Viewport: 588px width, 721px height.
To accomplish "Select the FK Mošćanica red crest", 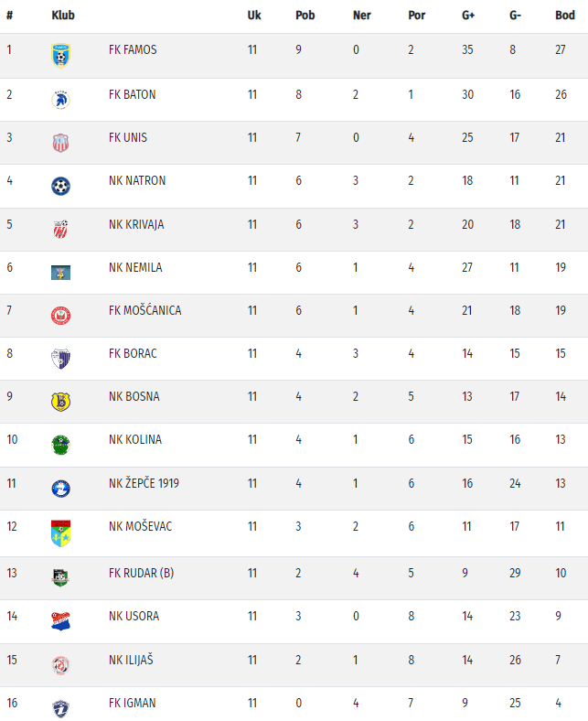I will pyautogui.click(x=60, y=316).
